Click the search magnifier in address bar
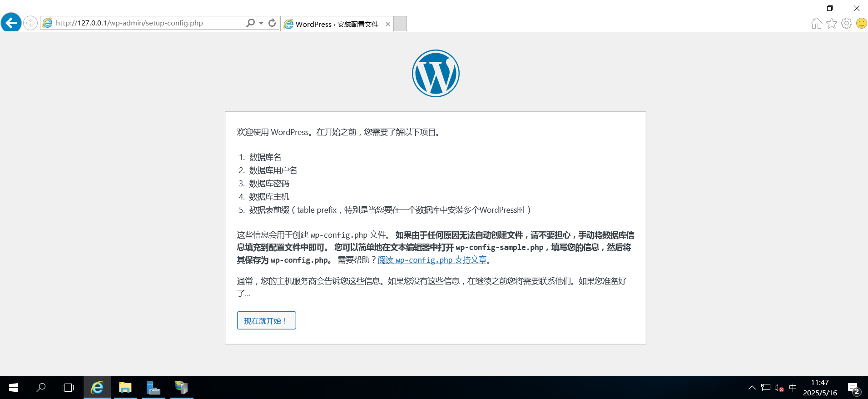This screenshot has width=868, height=399. [250, 23]
